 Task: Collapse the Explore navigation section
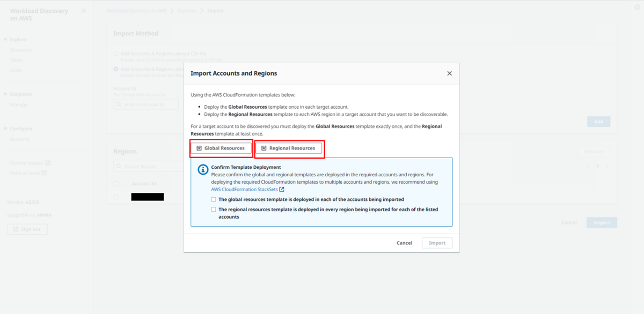point(5,40)
